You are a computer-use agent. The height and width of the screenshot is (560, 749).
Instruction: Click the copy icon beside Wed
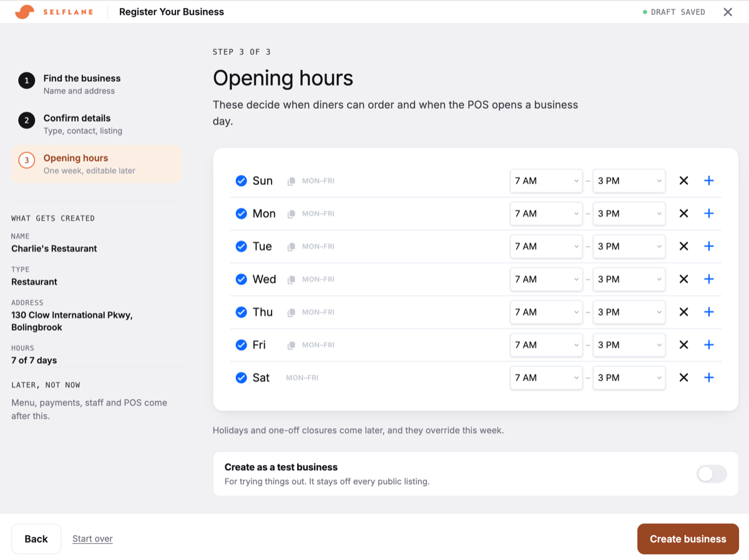click(x=291, y=279)
